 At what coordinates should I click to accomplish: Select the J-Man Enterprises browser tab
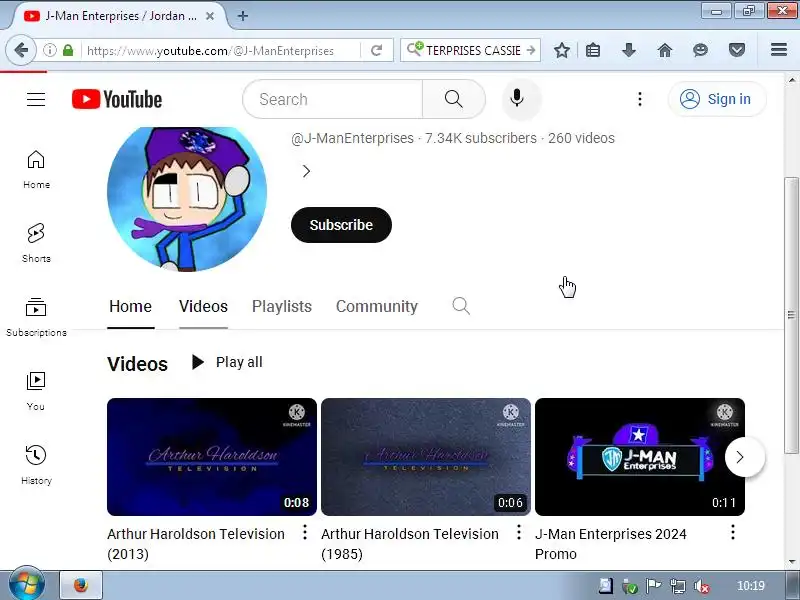(118, 16)
